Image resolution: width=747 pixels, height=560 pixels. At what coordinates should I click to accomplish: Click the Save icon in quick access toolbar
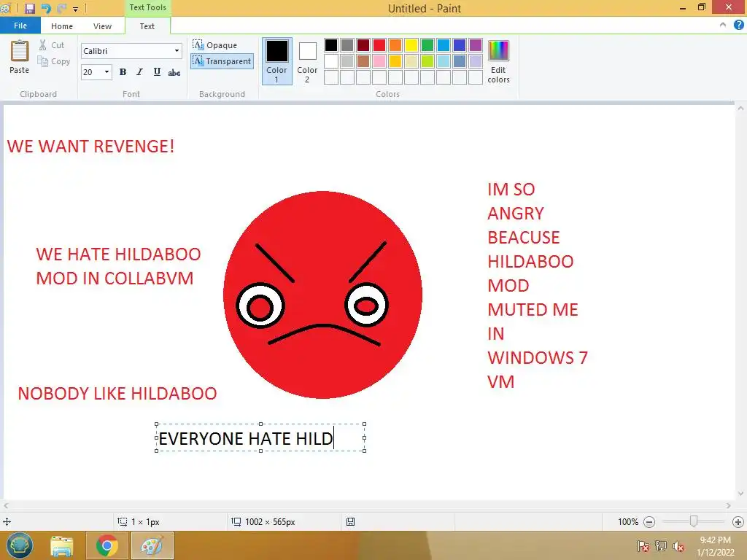tap(29, 8)
